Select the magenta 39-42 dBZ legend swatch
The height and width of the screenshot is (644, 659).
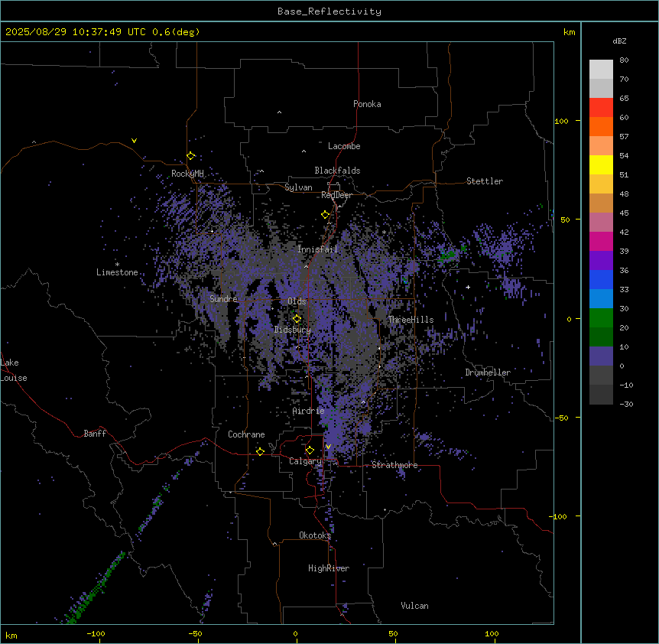[x=601, y=241]
